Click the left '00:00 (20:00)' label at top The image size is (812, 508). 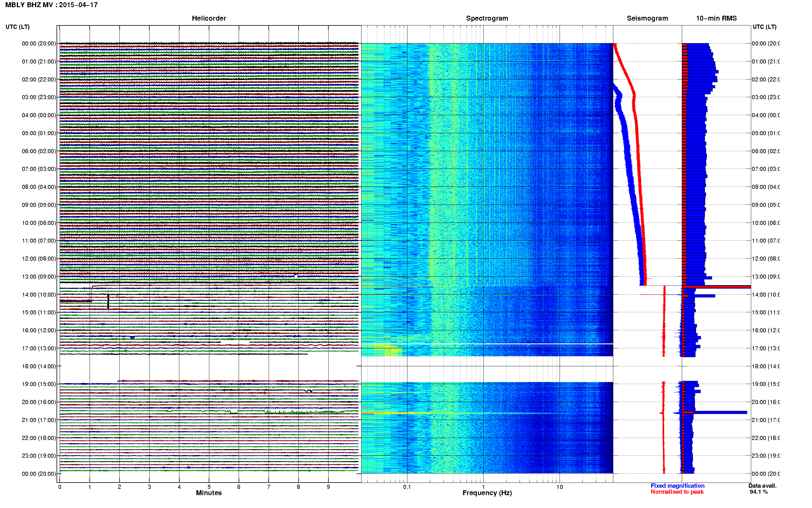39,43
